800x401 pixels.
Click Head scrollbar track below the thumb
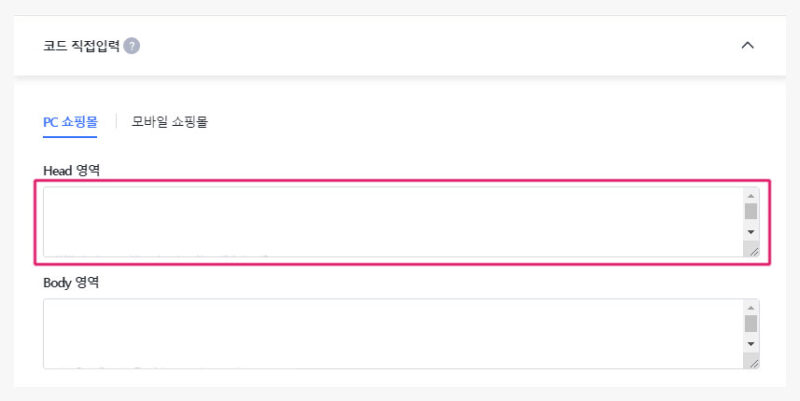coord(751,223)
